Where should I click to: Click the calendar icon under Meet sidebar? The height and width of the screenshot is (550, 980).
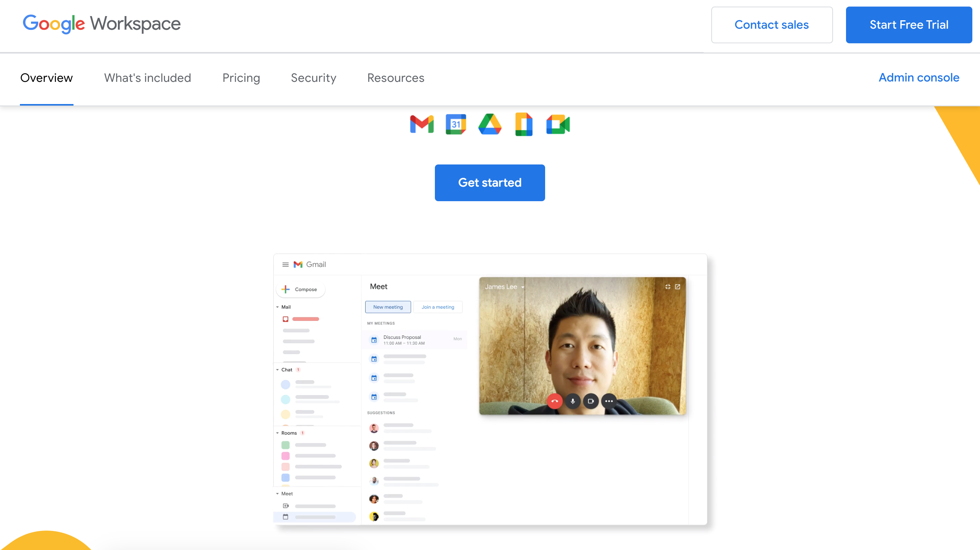(x=286, y=517)
